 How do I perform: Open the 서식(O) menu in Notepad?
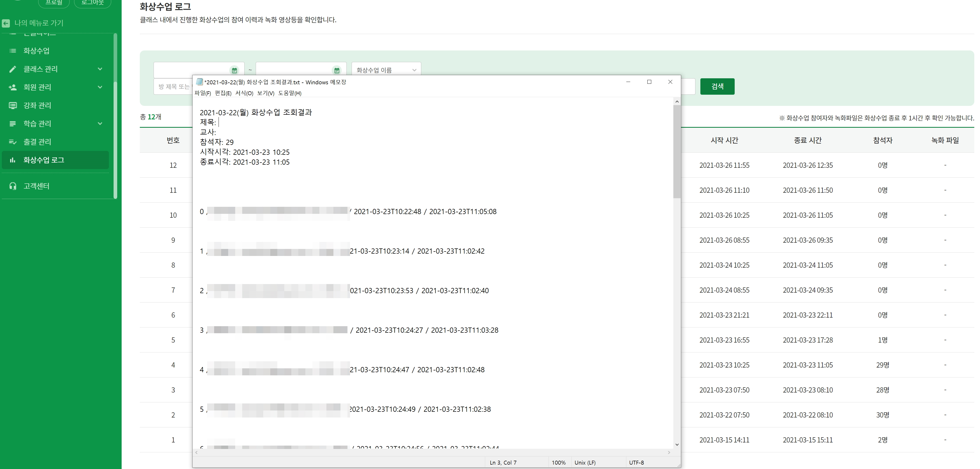pos(244,93)
